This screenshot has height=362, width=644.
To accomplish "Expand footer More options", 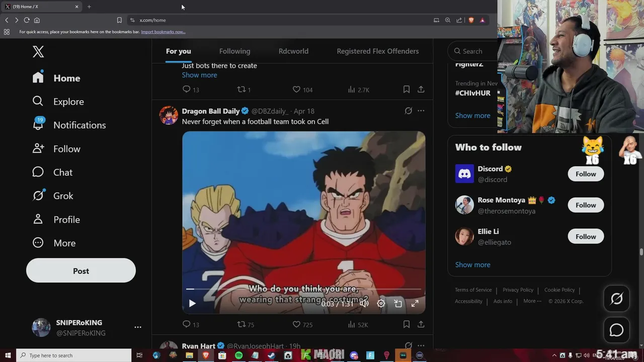I will 532,301.
